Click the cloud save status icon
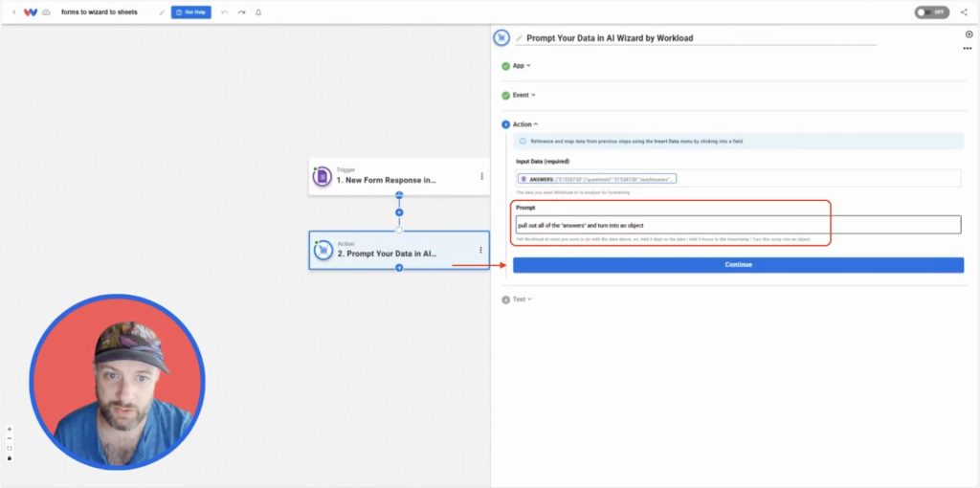The image size is (980, 488). 46,12
